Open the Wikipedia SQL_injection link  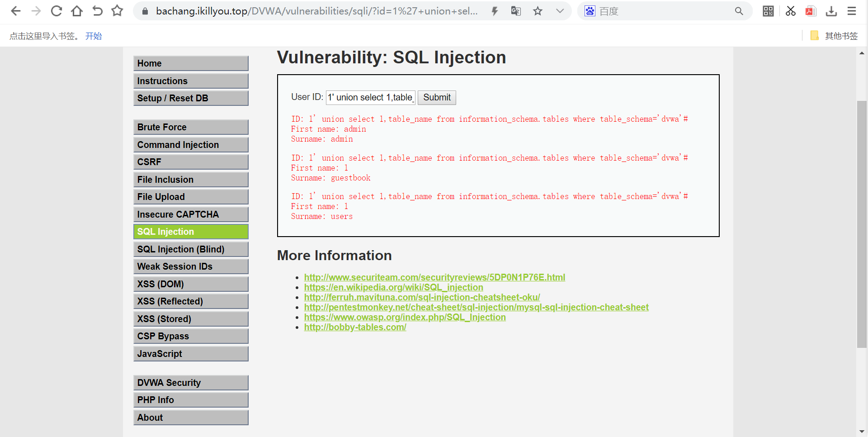pyautogui.click(x=393, y=287)
